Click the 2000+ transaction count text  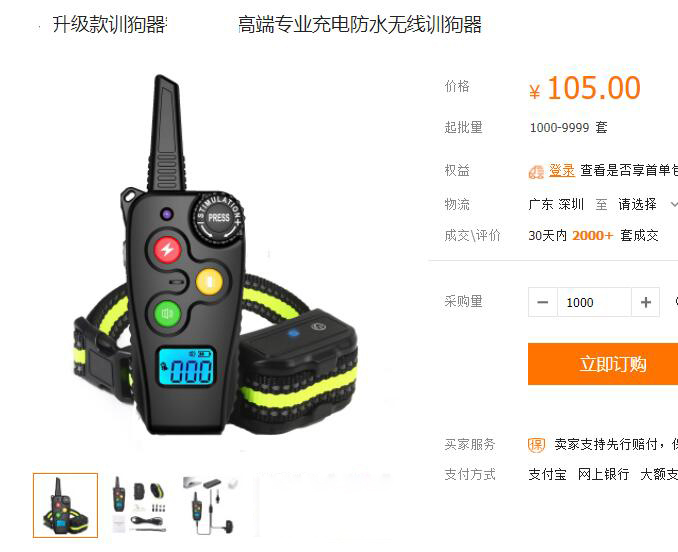(593, 236)
